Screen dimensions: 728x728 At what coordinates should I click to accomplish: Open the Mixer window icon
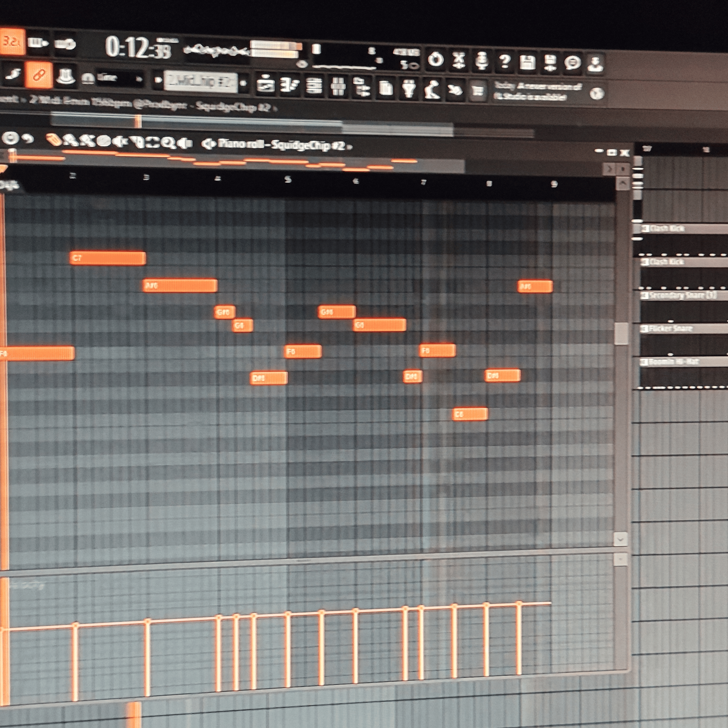coord(338,87)
